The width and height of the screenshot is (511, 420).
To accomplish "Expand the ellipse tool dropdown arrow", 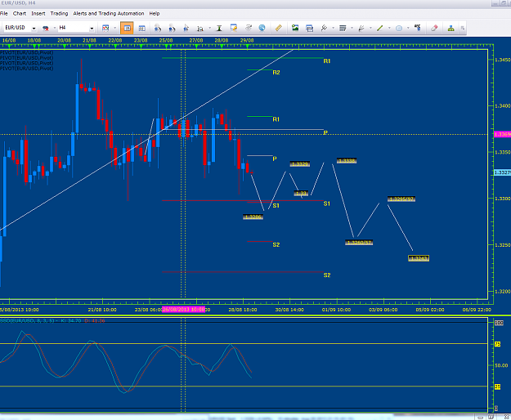I will 408,28.
